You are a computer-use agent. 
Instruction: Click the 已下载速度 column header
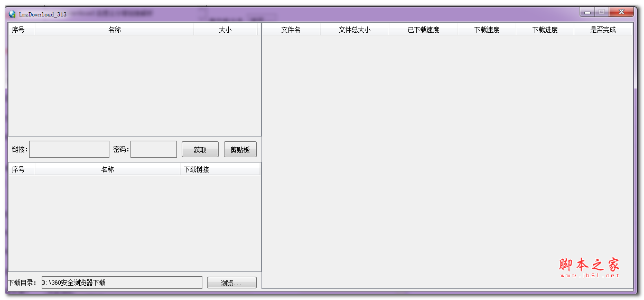click(424, 30)
